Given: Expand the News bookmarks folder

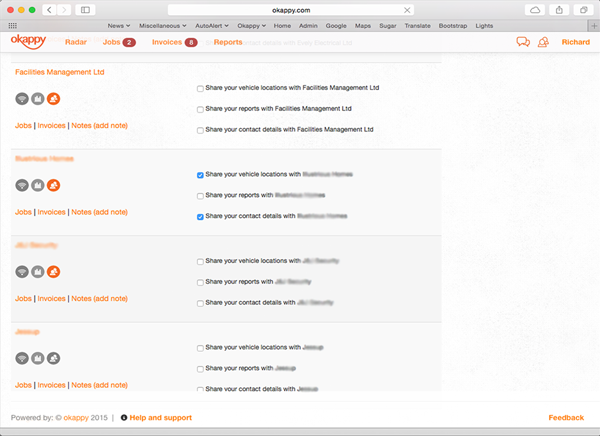Looking at the screenshot, I should coord(119,26).
